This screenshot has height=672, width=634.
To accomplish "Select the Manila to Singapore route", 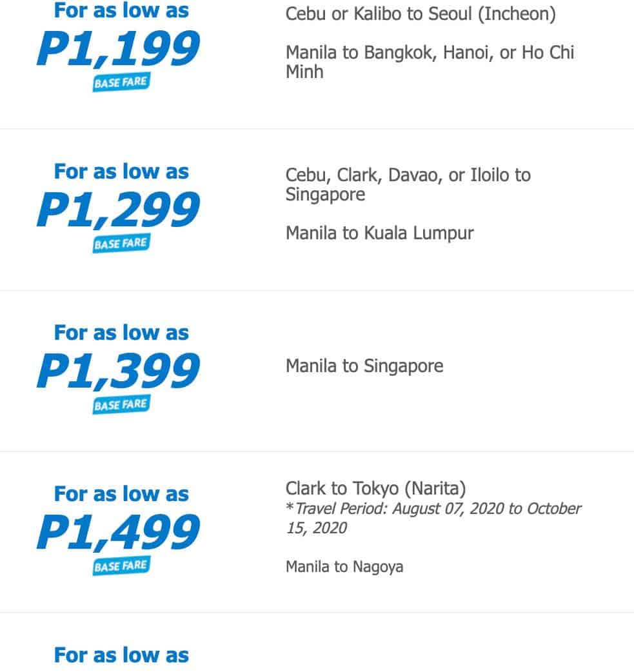I will (364, 366).
